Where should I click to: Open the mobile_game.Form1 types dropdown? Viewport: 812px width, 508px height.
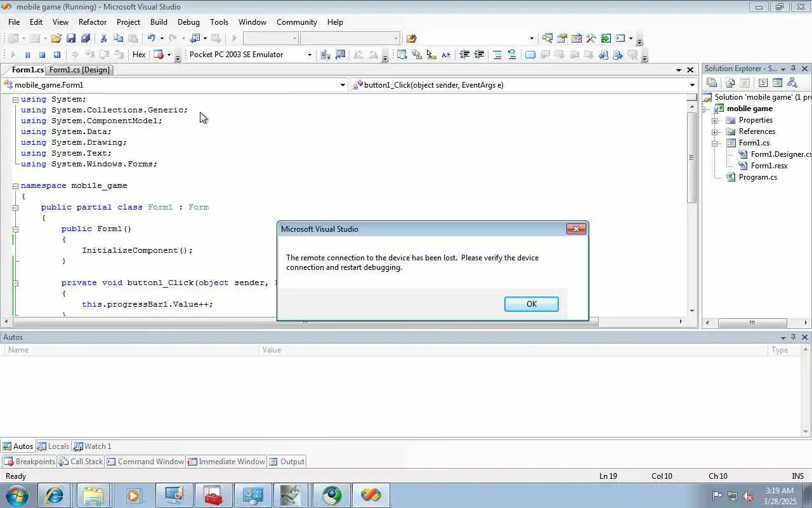[343, 84]
